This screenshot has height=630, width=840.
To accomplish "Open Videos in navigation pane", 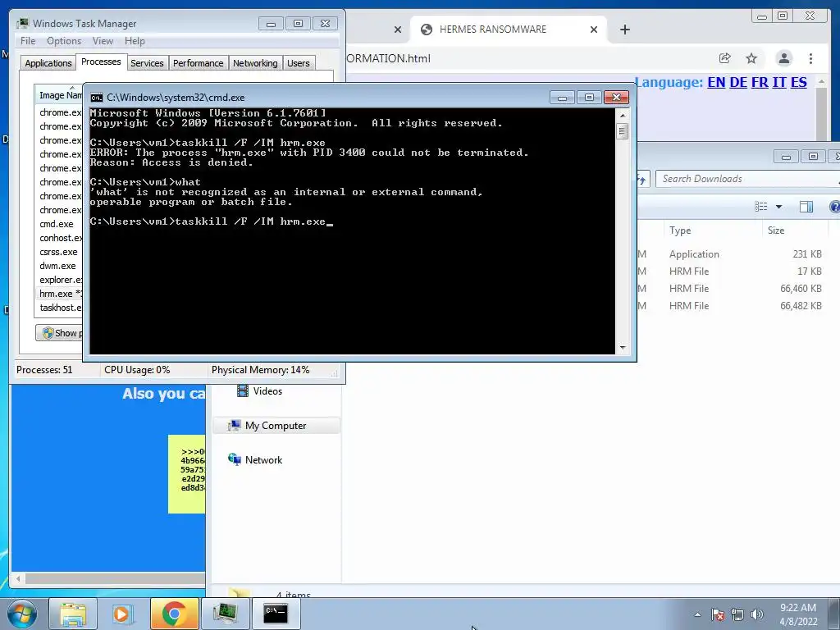I will (259, 391).
